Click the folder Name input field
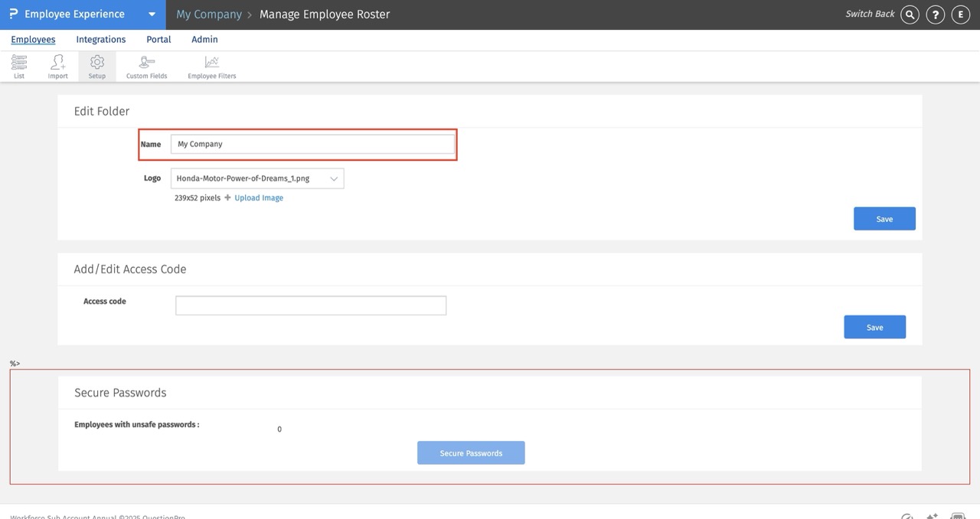 pyautogui.click(x=312, y=144)
